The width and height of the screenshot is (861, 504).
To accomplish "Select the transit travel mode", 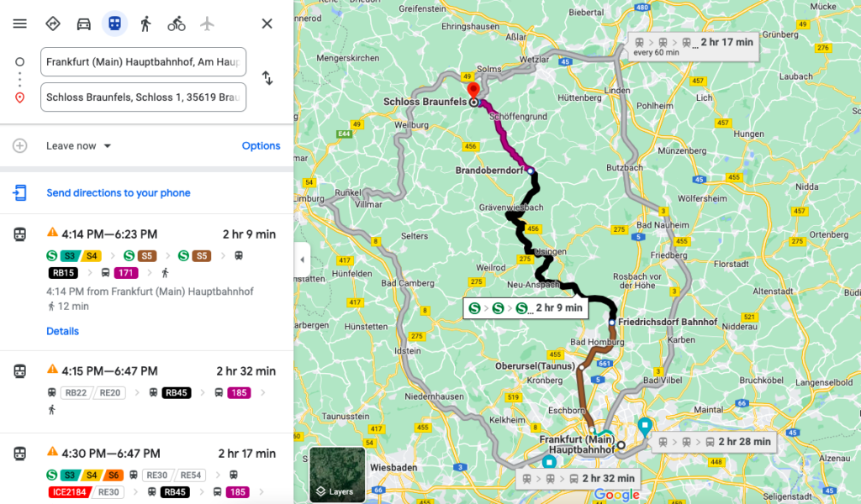I will coord(114,24).
